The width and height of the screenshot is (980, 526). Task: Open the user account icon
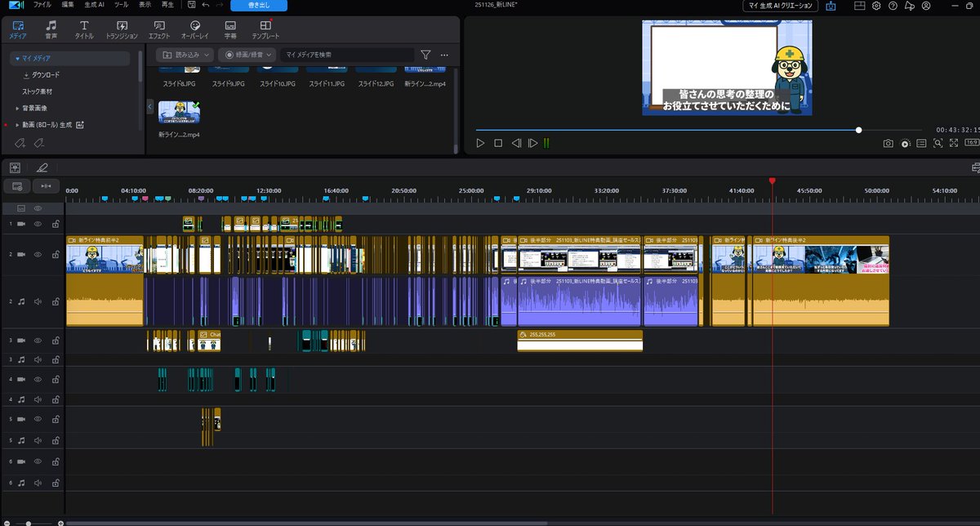(925, 6)
